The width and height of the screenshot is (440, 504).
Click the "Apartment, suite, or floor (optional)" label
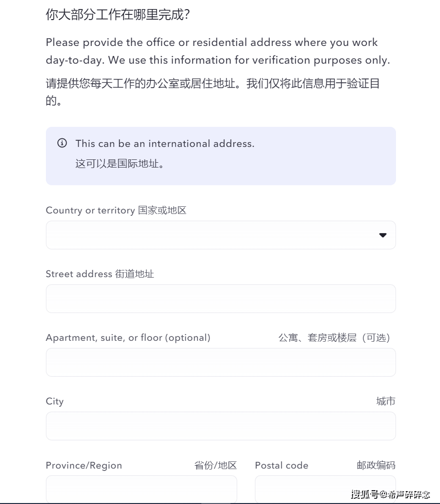(x=128, y=337)
